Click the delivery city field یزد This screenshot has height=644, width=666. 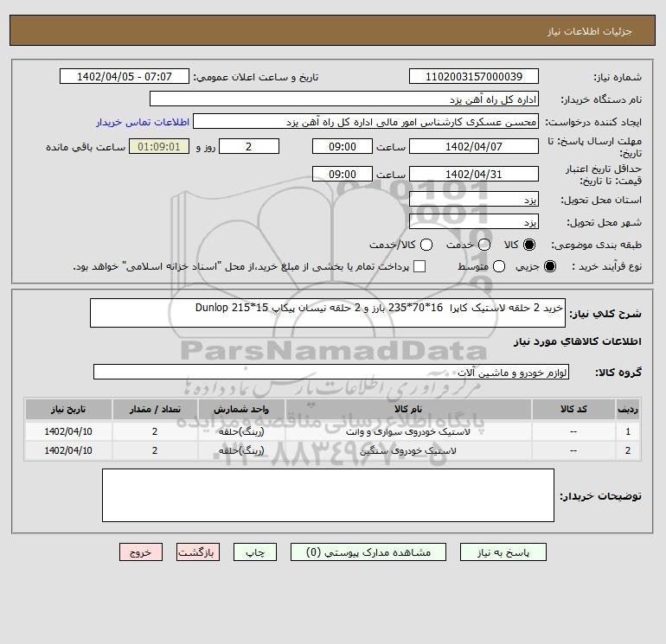coord(474,221)
